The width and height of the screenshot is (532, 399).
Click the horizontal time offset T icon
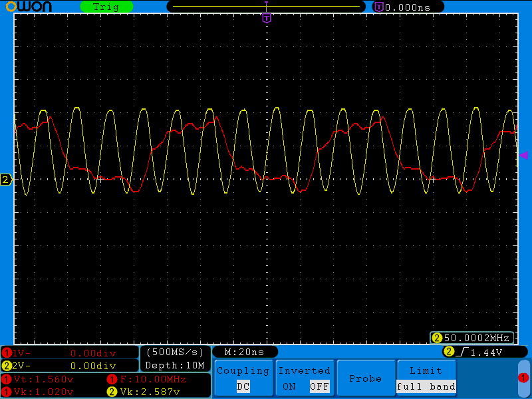point(379,7)
